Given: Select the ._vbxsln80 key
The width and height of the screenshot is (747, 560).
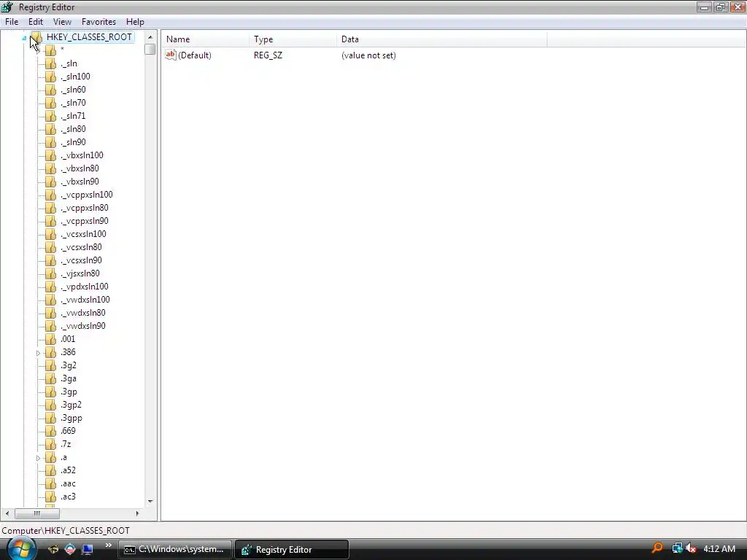Looking at the screenshot, I should point(80,168).
